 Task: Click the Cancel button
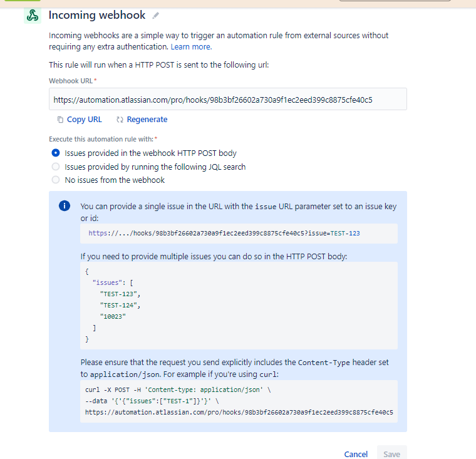click(x=356, y=454)
